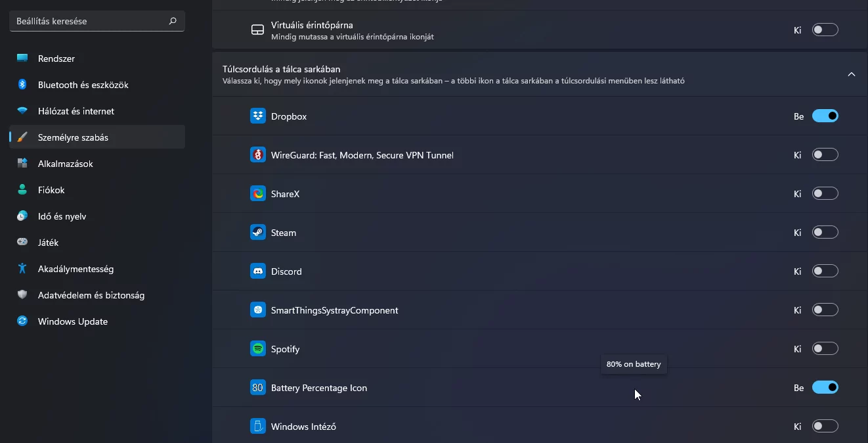Image resolution: width=868 pixels, height=443 pixels.
Task: Click the Idő és nyelv globe icon
Action: (x=22, y=216)
